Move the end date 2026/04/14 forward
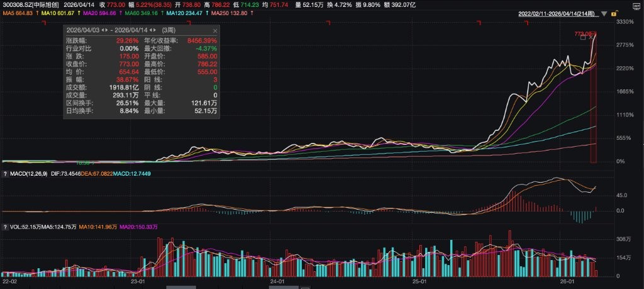 click(x=155, y=30)
